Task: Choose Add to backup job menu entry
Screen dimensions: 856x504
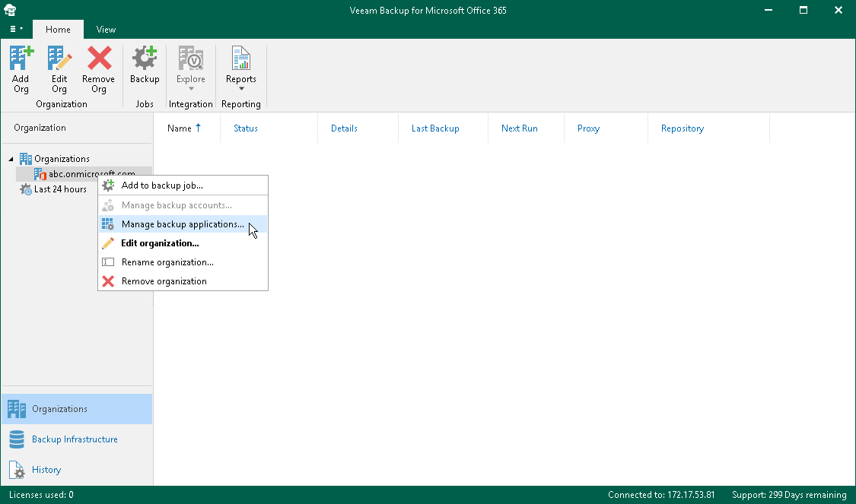Action: tap(183, 185)
